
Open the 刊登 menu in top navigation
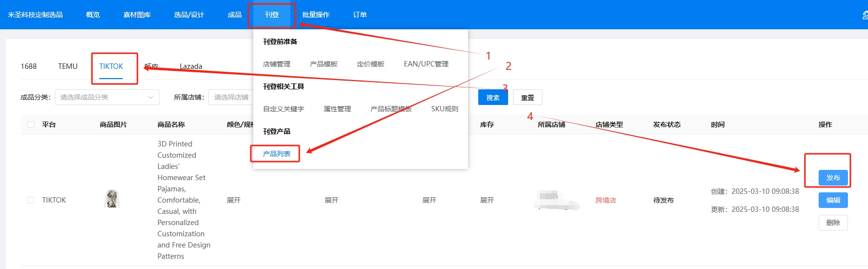[272, 15]
